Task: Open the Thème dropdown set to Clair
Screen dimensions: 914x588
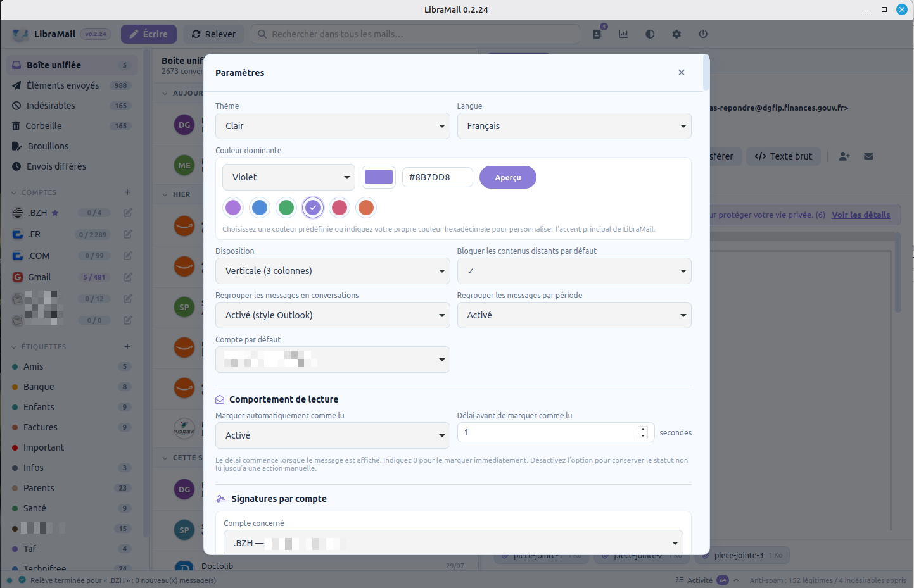Action: pos(333,126)
